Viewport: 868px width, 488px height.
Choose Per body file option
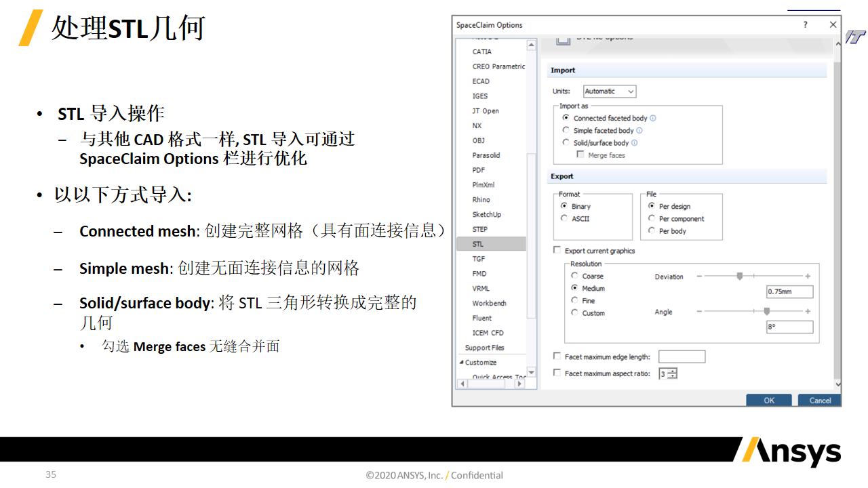[652, 230]
